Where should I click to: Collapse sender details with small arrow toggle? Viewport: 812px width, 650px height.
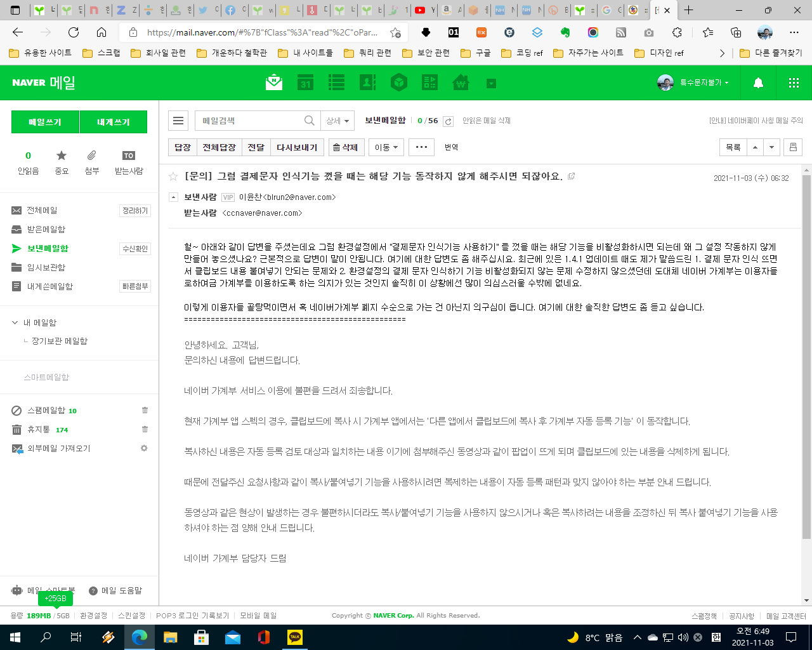173,197
